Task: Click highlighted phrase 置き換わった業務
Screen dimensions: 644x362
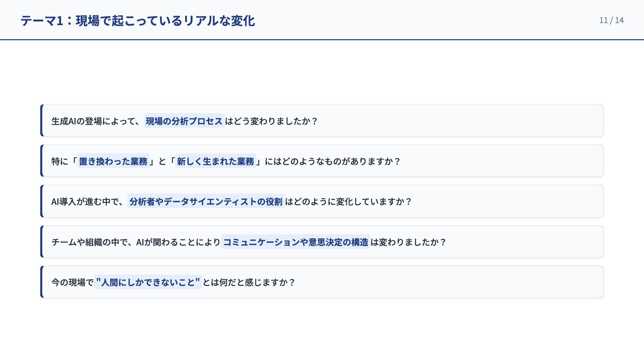Action: [x=113, y=161]
